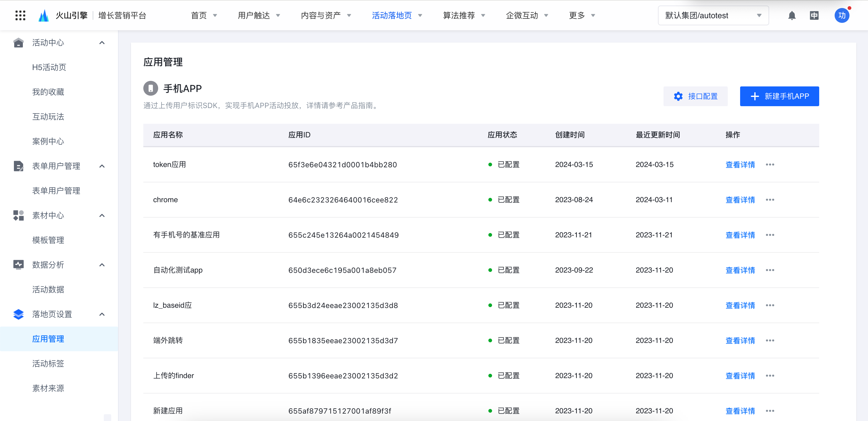Select 应用管理 in sidebar
The width and height of the screenshot is (868, 421).
(59, 339)
